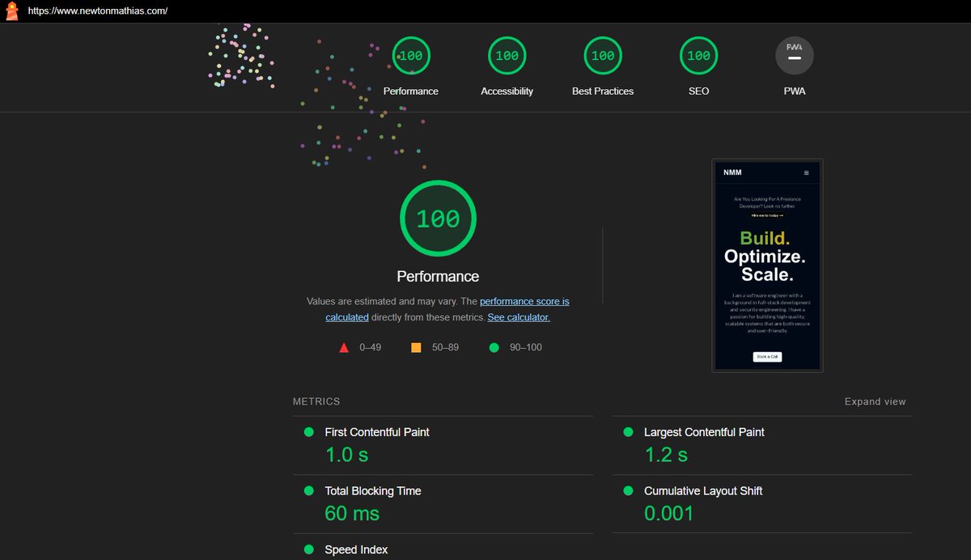Select the Accessibility category label
The image size is (971, 560).
point(507,91)
